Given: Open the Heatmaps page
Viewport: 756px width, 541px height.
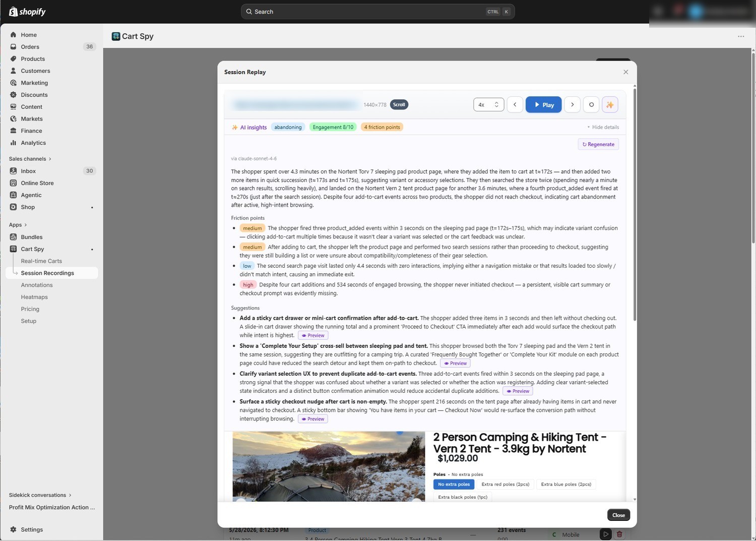Looking at the screenshot, I should (34, 297).
